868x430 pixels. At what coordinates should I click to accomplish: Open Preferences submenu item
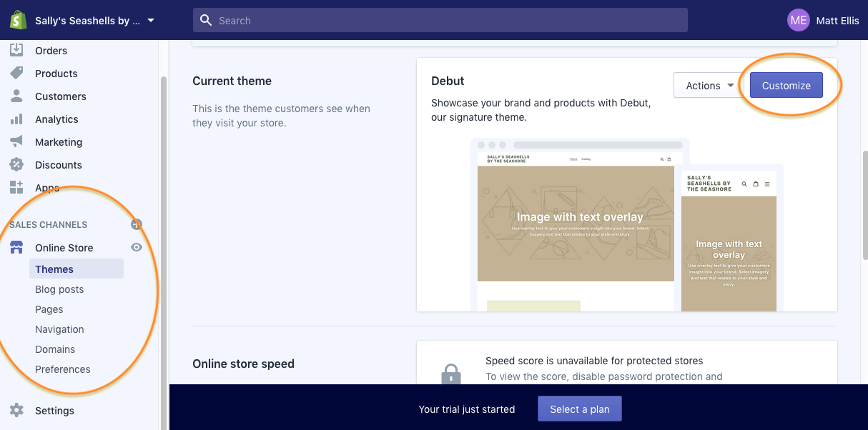point(63,369)
